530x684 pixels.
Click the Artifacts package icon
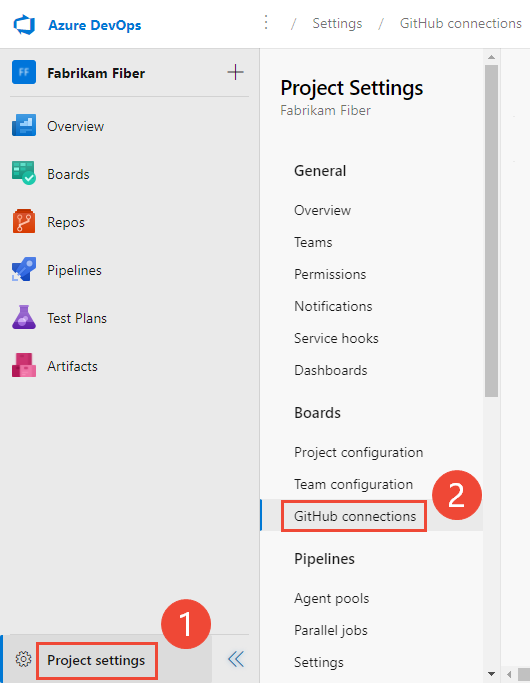(x=24, y=366)
